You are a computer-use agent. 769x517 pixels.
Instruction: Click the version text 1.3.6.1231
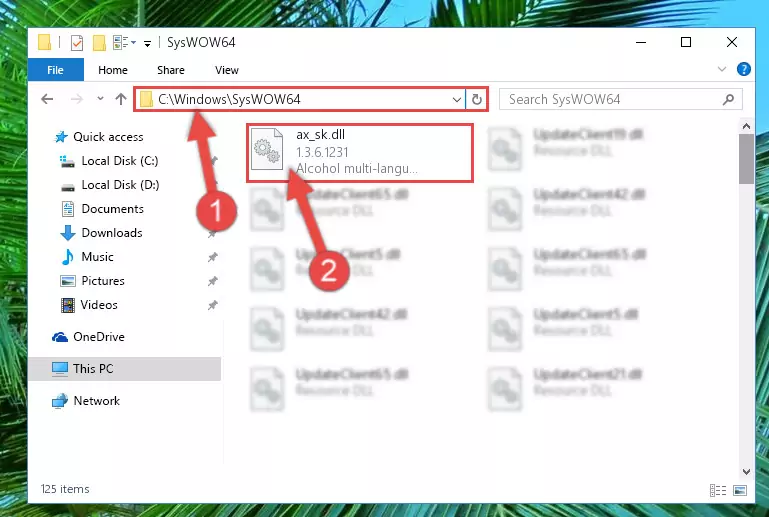[x=322, y=152]
